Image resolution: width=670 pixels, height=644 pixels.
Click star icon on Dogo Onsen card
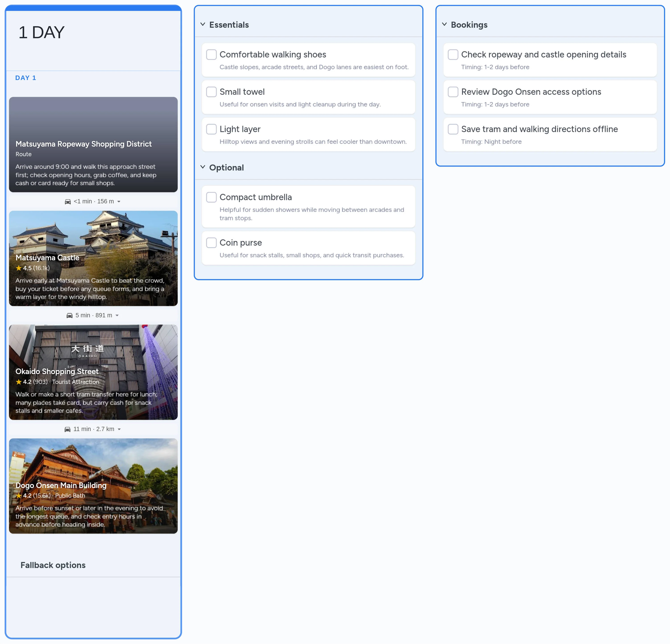(19, 496)
